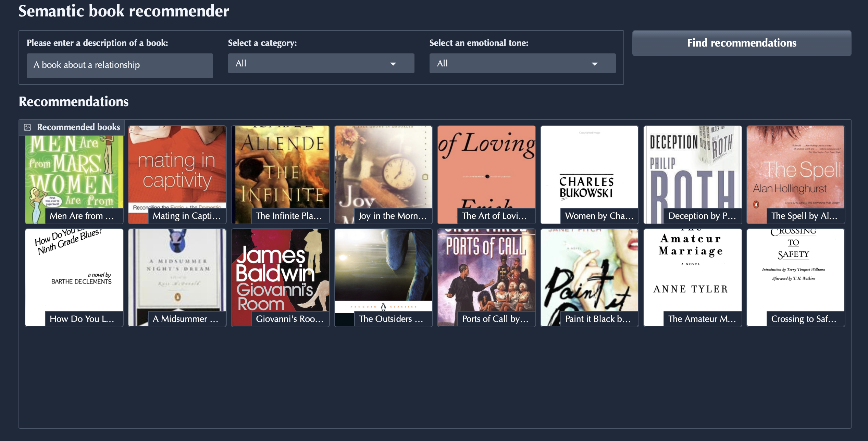Screen dimensions: 868x441
Task: Click Find recommendations button
Action: (x=741, y=43)
